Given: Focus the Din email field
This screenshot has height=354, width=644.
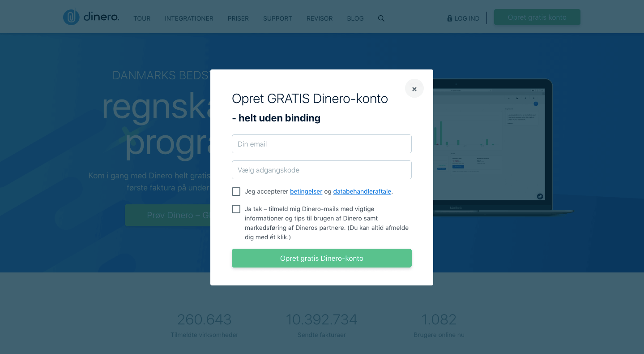Looking at the screenshot, I should 322,144.
